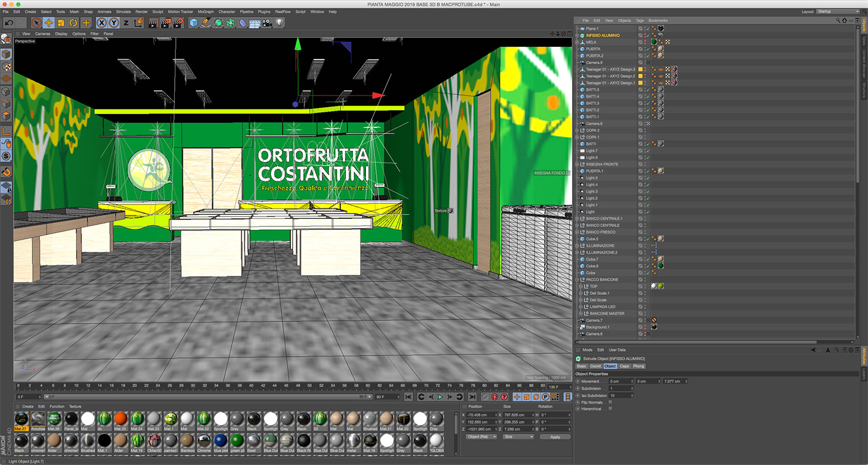
Task: Click the Iso Subdivision value field
Action: 621,396
